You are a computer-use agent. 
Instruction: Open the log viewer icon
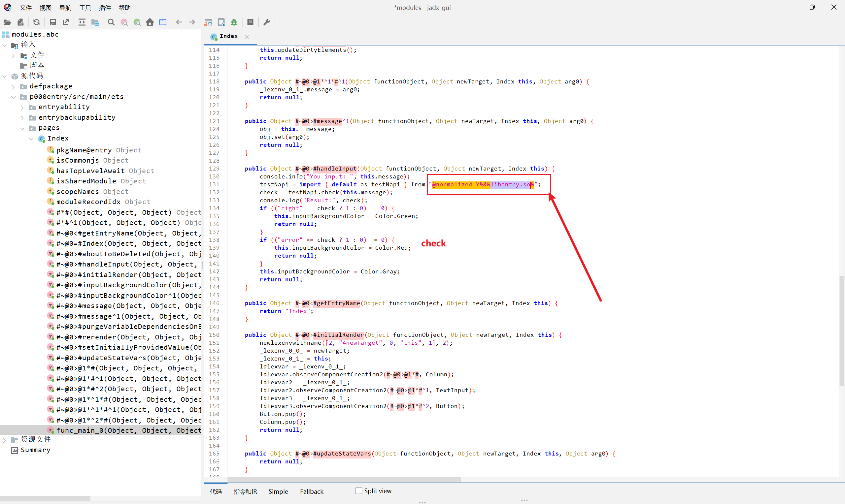(251, 22)
